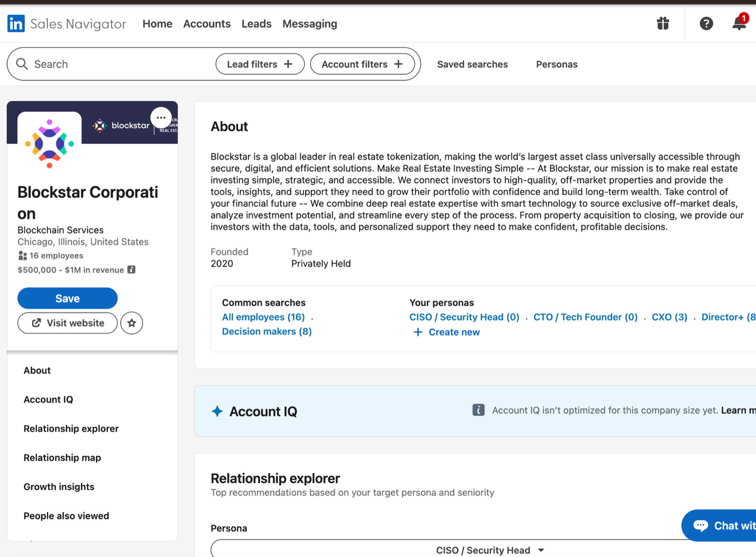756x557 pixels.
Task: Click the Founded 2020 value
Action: pos(222,263)
